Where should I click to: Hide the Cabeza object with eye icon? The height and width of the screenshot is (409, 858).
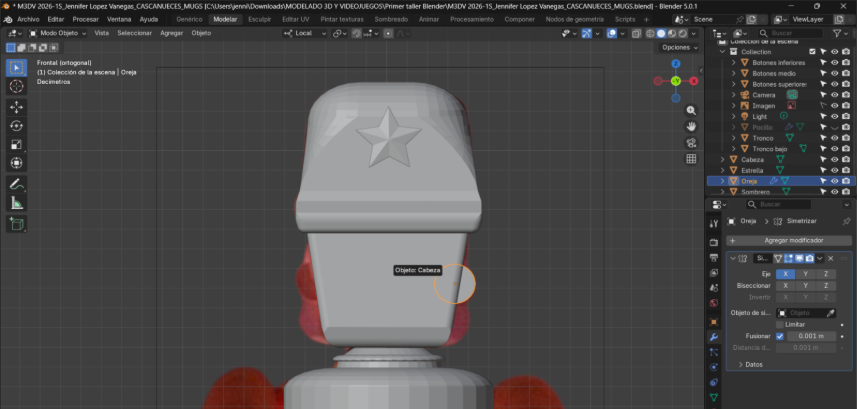834,159
